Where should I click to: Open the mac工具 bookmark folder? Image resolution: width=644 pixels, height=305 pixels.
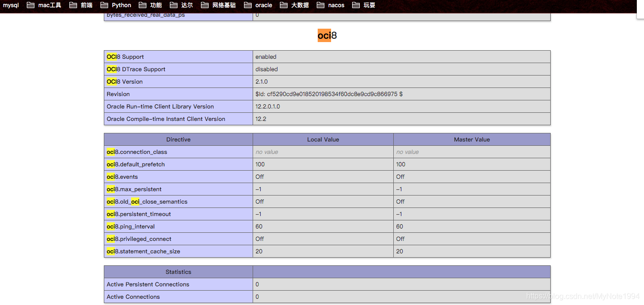tap(44, 5)
